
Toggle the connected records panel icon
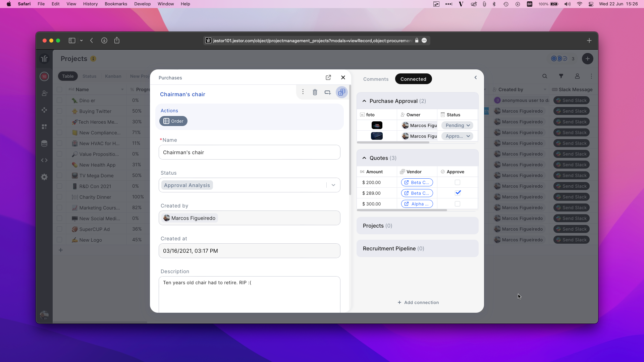pos(341,92)
